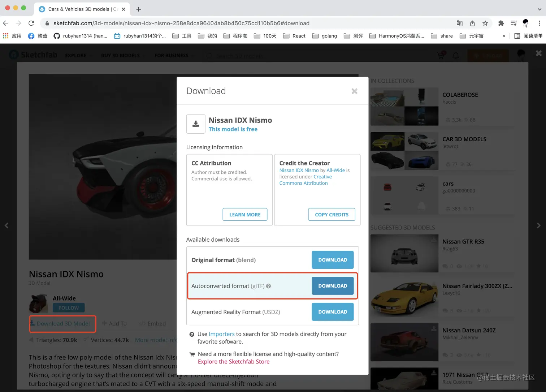This screenshot has width=546, height=392.
Task: Reload the page with refresh icon
Action: (31, 23)
